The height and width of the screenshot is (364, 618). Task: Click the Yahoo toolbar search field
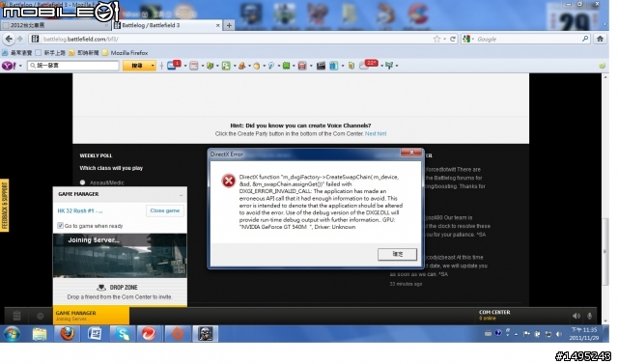(x=73, y=66)
